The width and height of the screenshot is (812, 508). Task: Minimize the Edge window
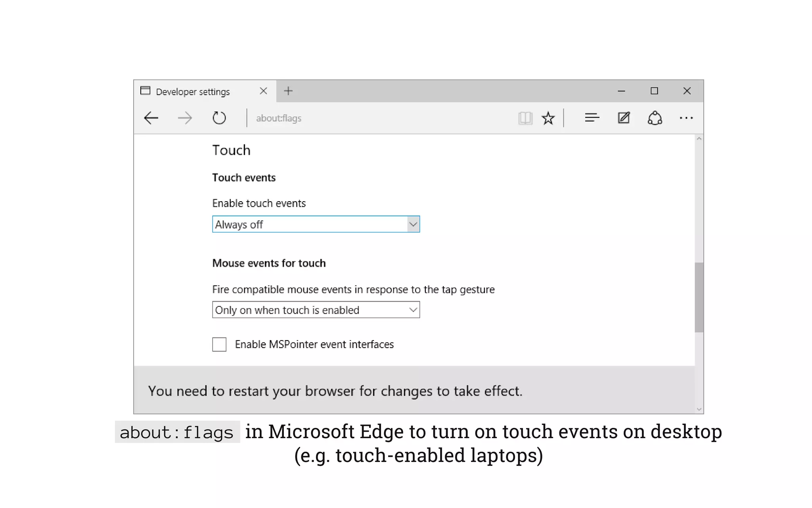(621, 91)
